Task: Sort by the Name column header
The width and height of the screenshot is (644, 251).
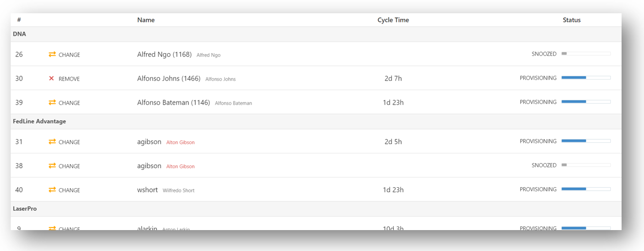Action: 146,20
